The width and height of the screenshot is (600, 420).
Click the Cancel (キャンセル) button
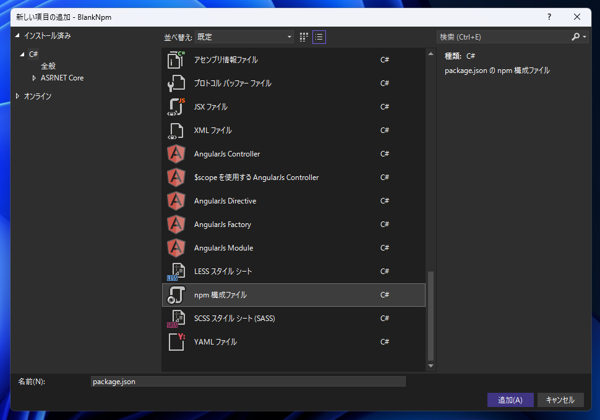point(560,400)
